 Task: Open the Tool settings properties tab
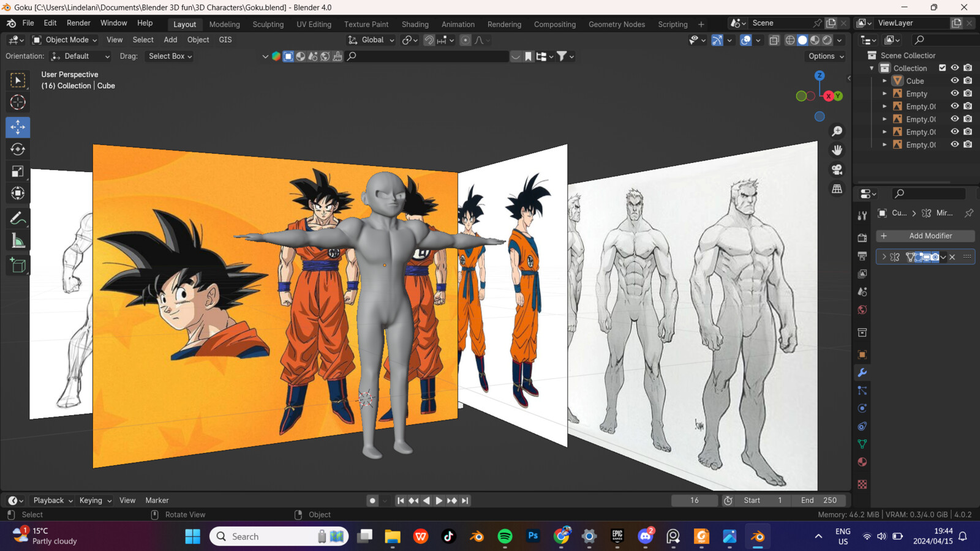862,216
